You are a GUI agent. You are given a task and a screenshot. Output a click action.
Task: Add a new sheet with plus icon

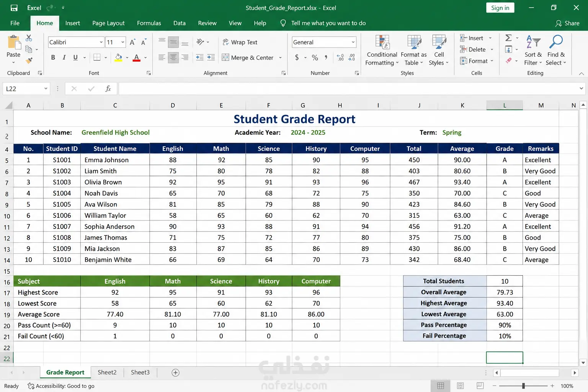[176, 372]
